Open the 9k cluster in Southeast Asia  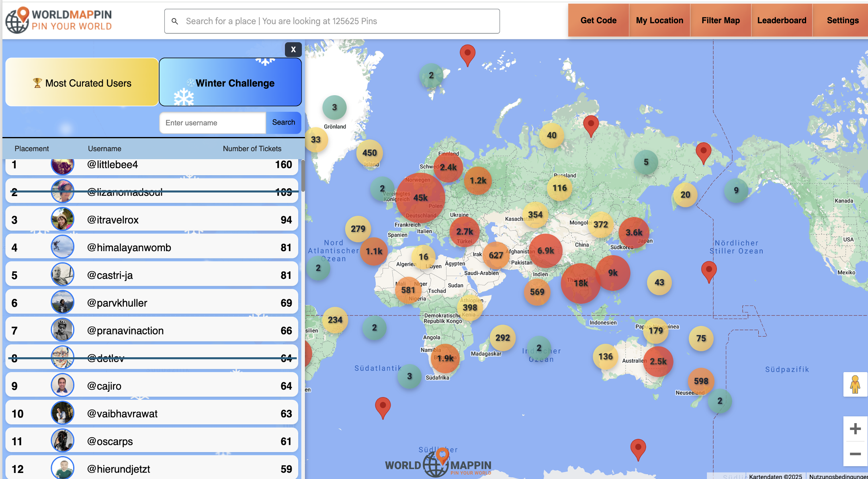pos(613,273)
